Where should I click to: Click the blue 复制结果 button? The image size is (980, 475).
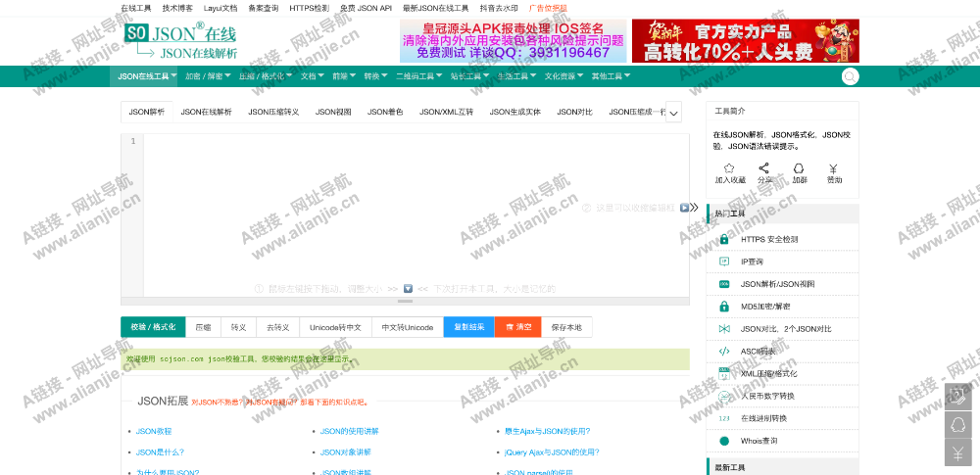[x=468, y=327]
